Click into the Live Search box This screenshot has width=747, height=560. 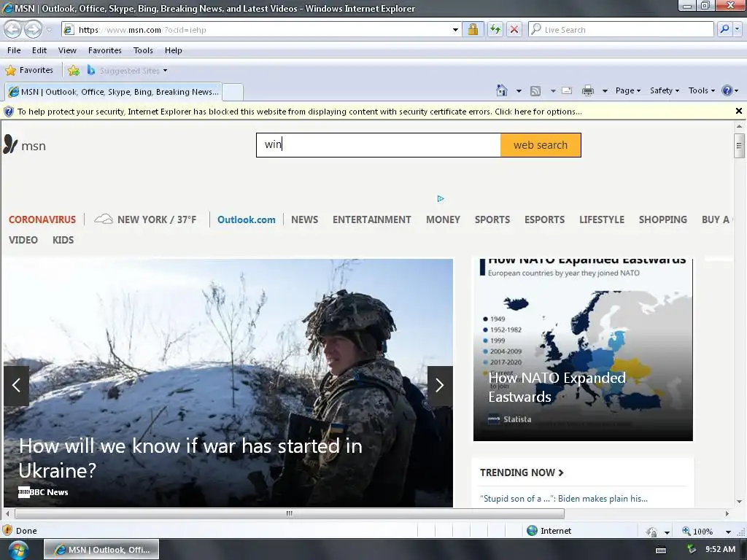pos(621,29)
